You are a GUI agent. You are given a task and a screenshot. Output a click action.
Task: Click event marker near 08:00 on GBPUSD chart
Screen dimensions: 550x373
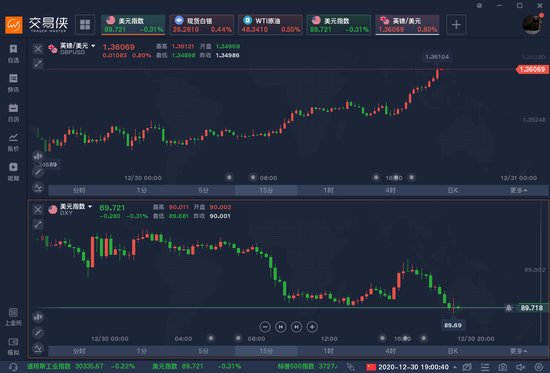pos(253,177)
